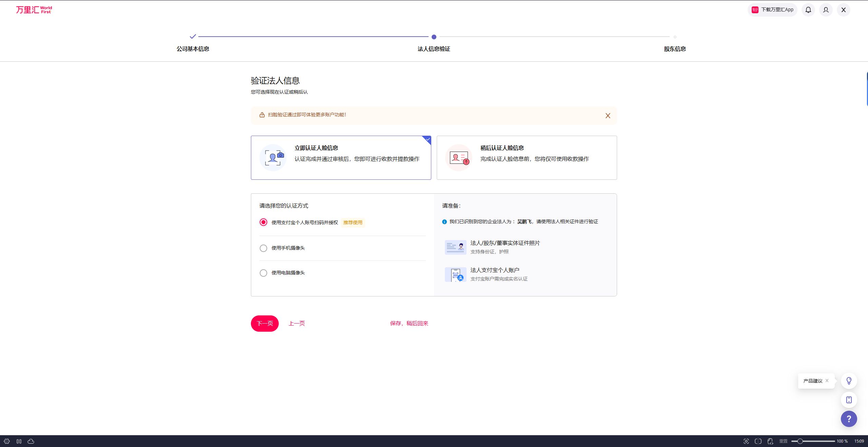The image size is (868, 447).
Task: Open the notifications bell icon
Action: [x=808, y=10]
